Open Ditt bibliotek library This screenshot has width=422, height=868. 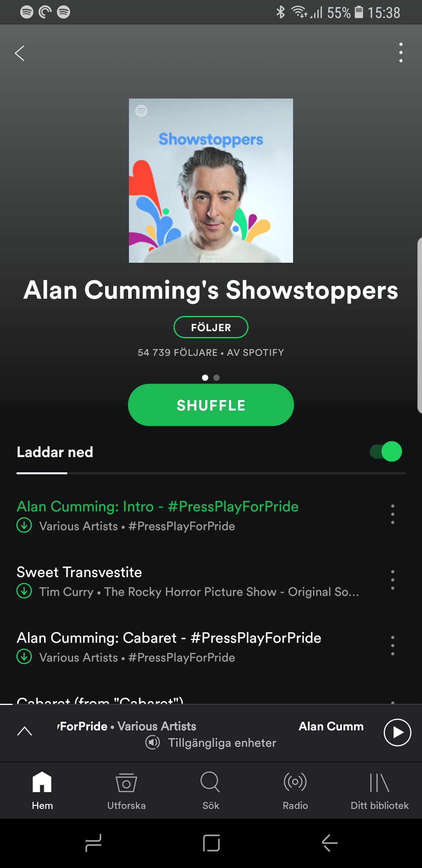tap(380, 791)
